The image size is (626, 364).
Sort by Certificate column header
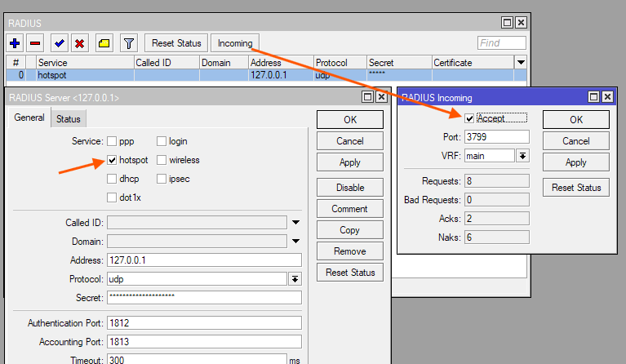coord(473,63)
